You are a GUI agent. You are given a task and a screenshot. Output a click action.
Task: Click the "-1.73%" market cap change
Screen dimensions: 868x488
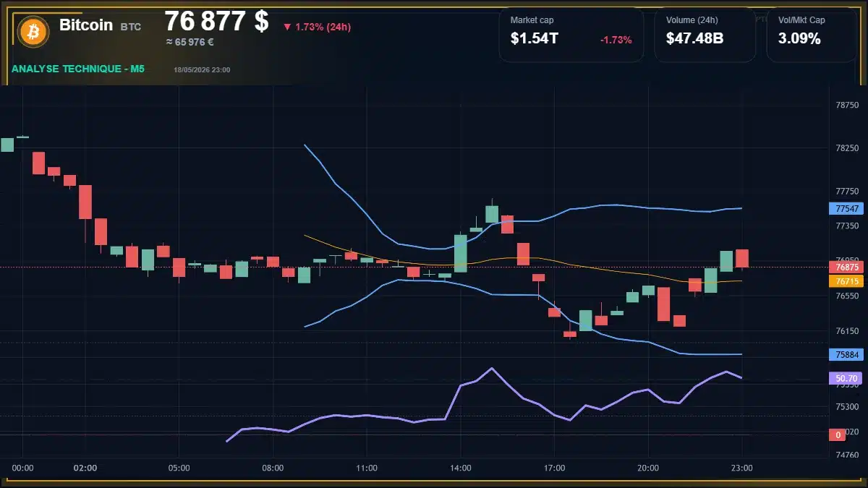616,40
